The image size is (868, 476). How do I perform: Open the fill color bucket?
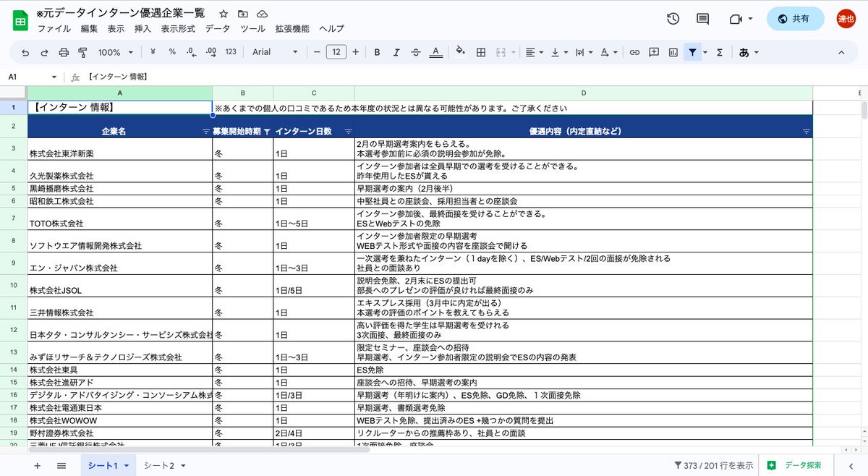coord(461,52)
